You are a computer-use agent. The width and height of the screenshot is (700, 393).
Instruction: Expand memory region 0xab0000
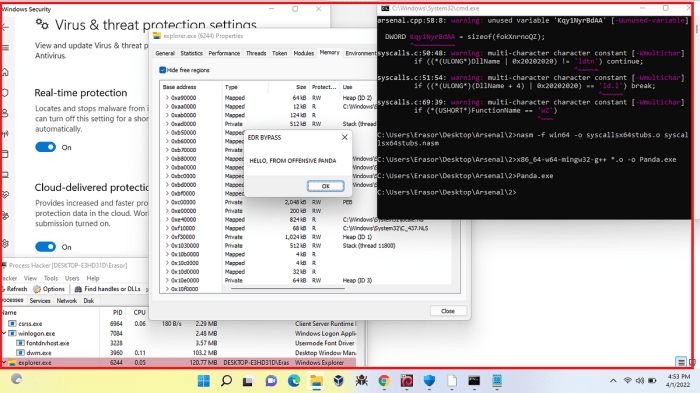point(167,115)
